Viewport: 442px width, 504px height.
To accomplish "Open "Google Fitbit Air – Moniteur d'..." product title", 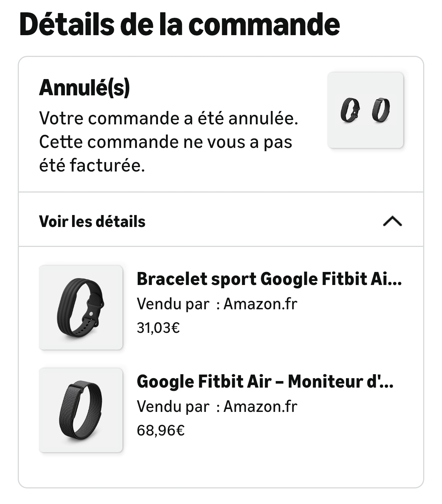I will pyautogui.click(x=265, y=381).
